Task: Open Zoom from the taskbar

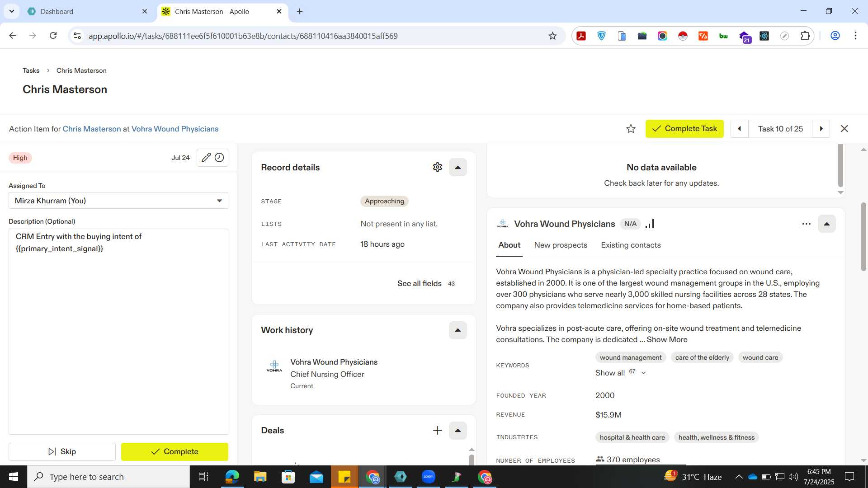Action: click(429, 477)
